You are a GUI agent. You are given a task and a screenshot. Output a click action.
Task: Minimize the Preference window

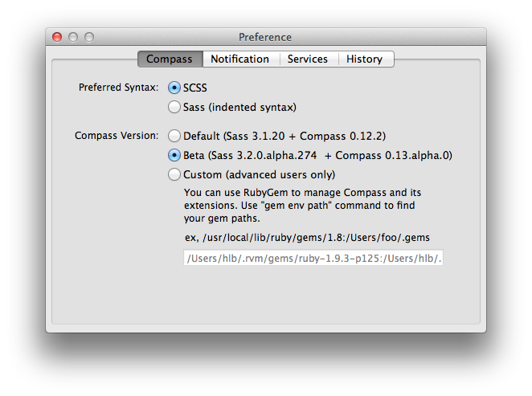tap(73, 37)
